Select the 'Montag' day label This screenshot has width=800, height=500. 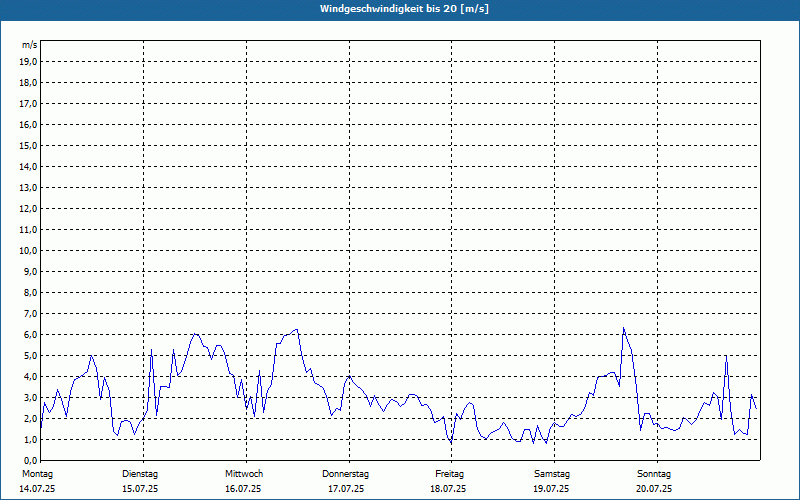tap(37, 474)
